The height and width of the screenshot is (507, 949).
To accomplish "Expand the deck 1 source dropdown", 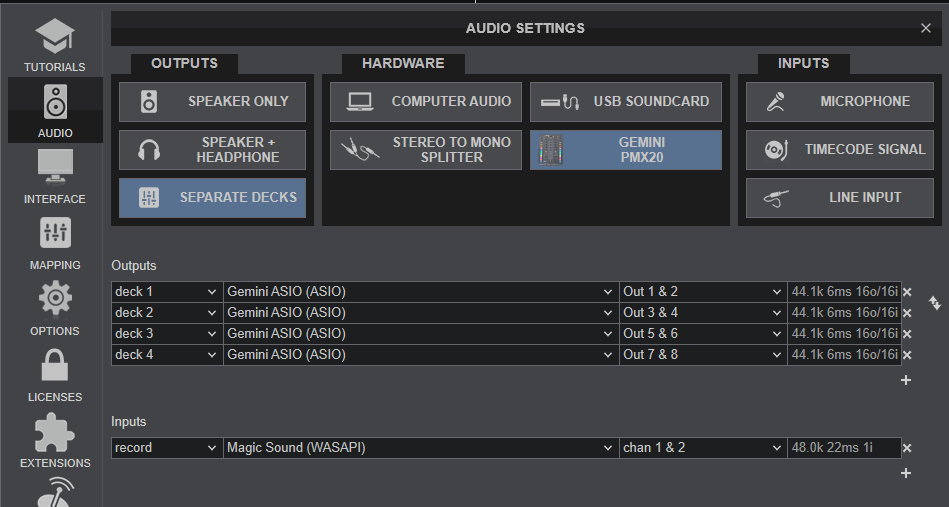I will tap(166, 292).
